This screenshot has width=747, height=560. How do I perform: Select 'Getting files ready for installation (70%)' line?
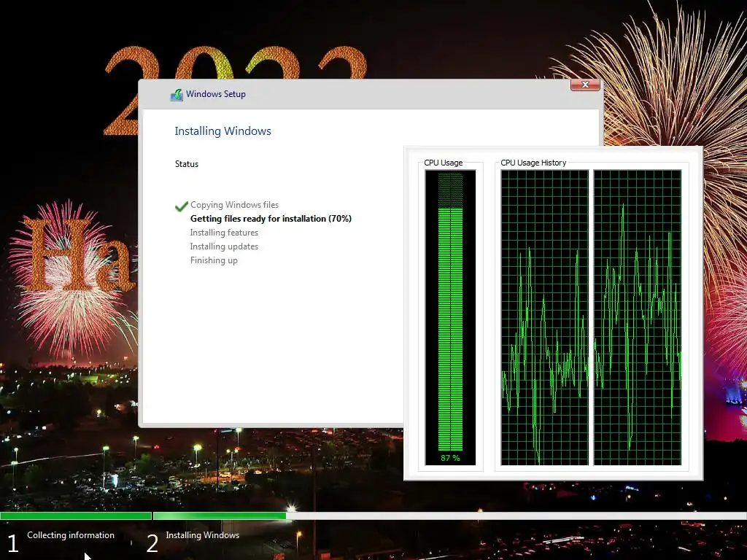click(271, 219)
